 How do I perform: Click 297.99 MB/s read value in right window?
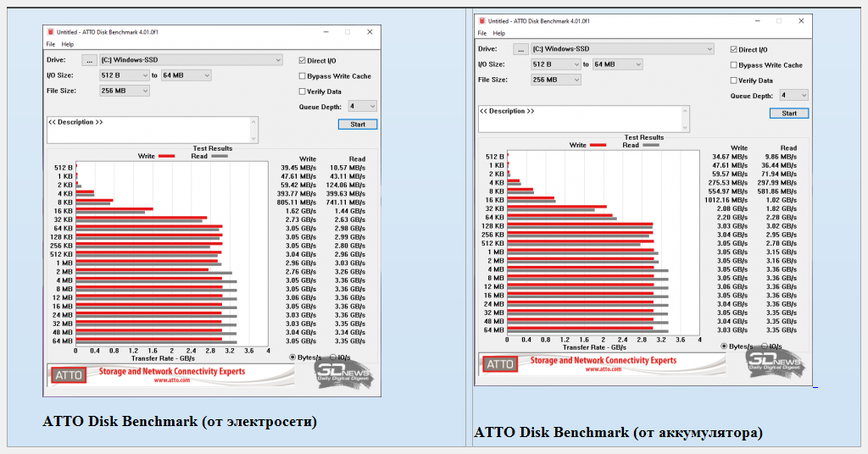[x=776, y=182]
